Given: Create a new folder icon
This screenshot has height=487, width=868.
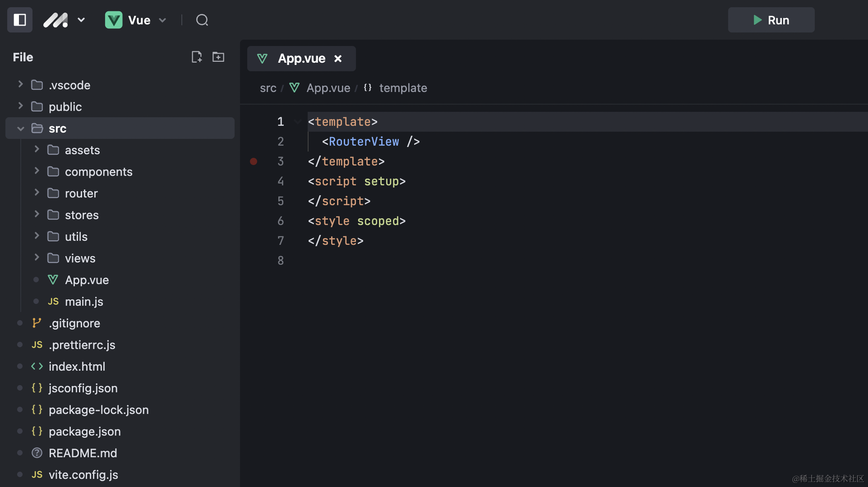Looking at the screenshot, I should (218, 57).
